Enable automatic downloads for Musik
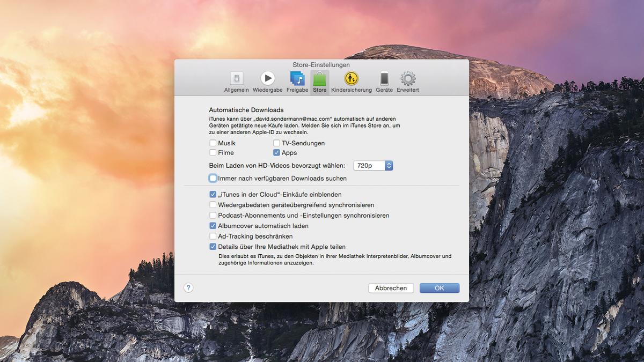644x362 pixels. [213, 143]
